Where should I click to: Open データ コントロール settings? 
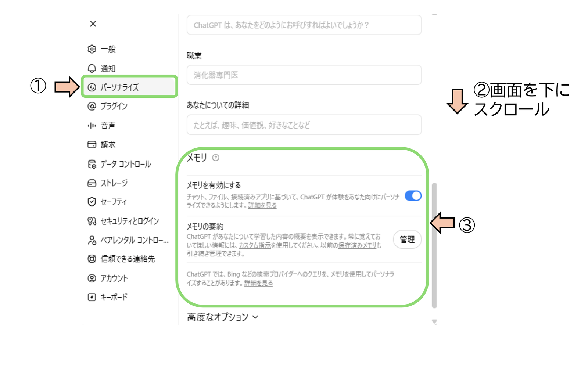tap(126, 164)
